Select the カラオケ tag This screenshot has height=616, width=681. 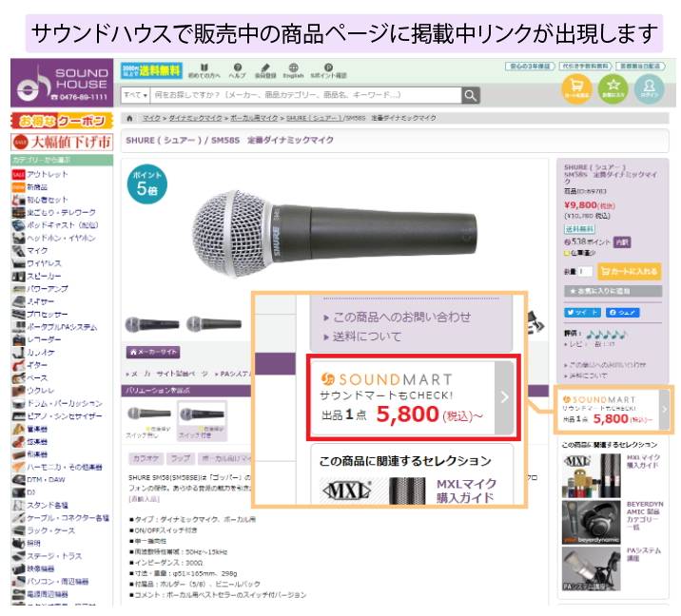coord(146,457)
